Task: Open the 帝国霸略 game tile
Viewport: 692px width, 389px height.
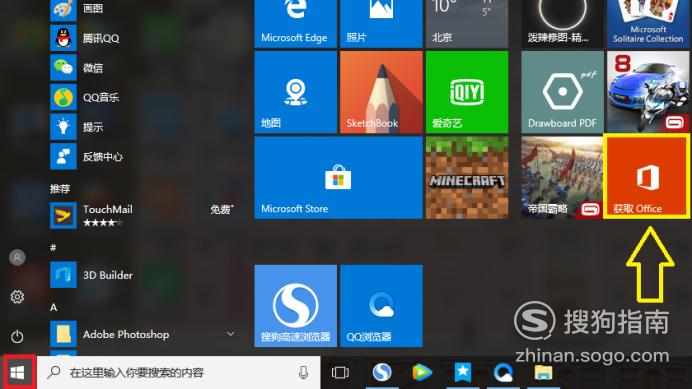Action: click(562, 178)
